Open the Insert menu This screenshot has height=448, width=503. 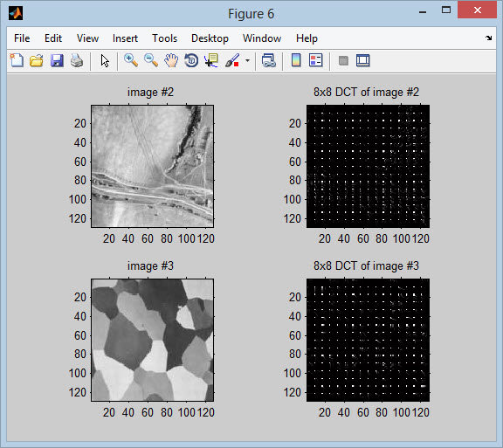pyautogui.click(x=125, y=38)
